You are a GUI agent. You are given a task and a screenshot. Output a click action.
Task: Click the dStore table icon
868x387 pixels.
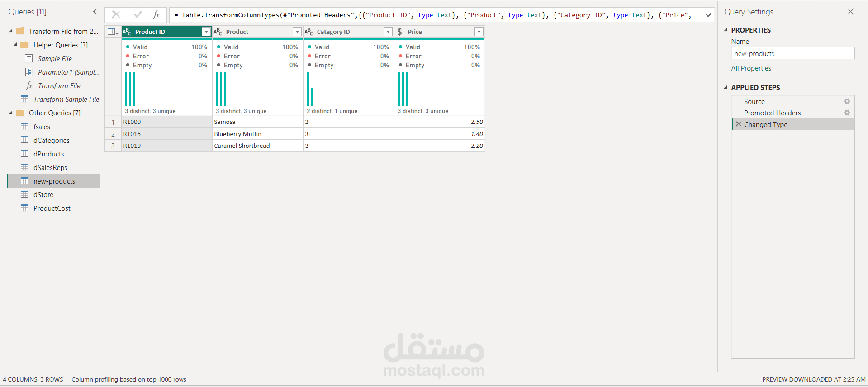(24, 194)
